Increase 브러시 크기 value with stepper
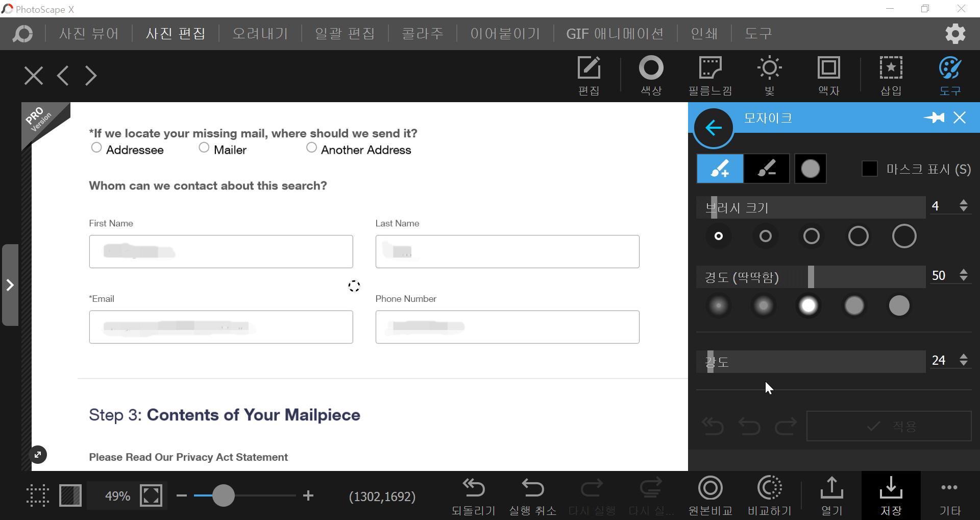This screenshot has height=520, width=980. coord(964,202)
